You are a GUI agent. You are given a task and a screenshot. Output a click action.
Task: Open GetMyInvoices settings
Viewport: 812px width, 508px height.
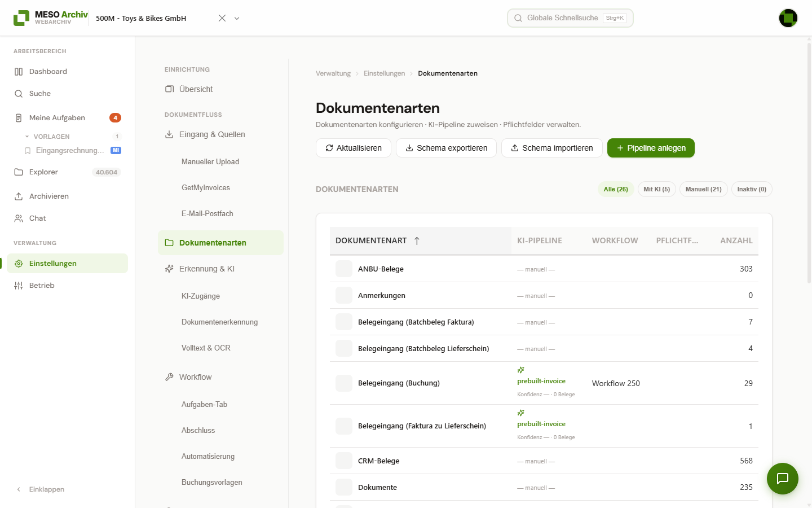206,188
